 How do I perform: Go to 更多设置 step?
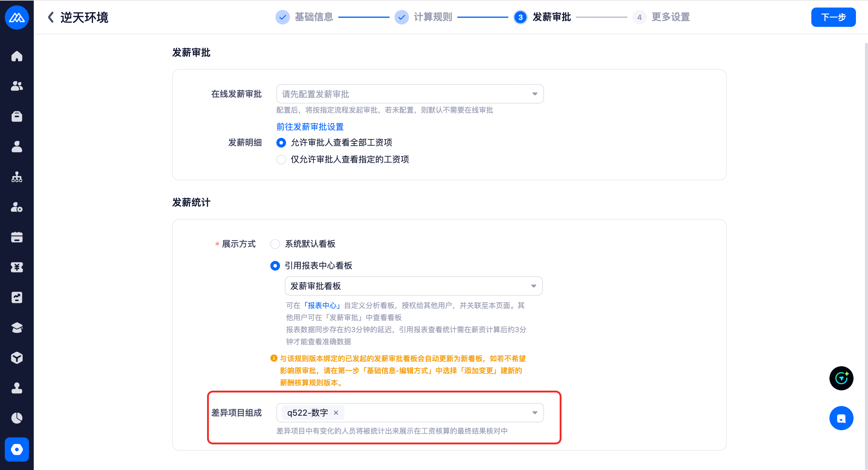[670, 17]
